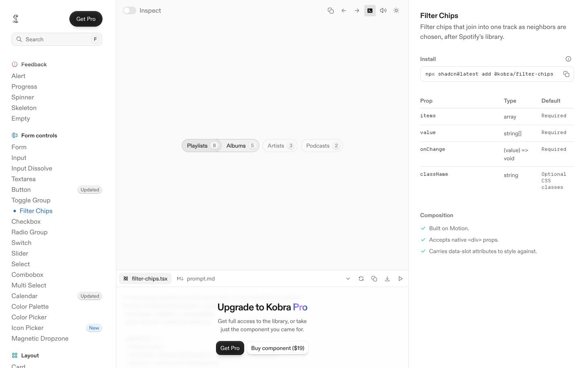The height and width of the screenshot is (368, 588).
Task: Enable the Inspect switch
Action: click(x=129, y=11)
